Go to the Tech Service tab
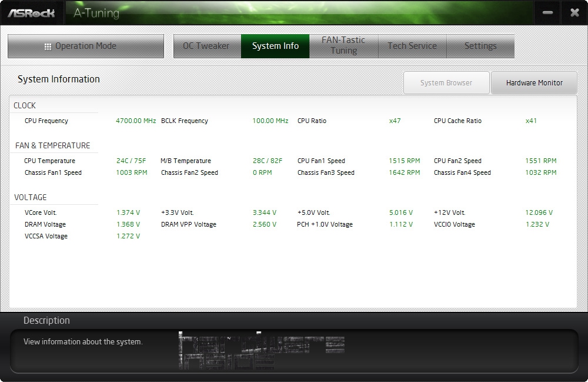The height and width of the screenshot is (382, 588). pos(412,46)
